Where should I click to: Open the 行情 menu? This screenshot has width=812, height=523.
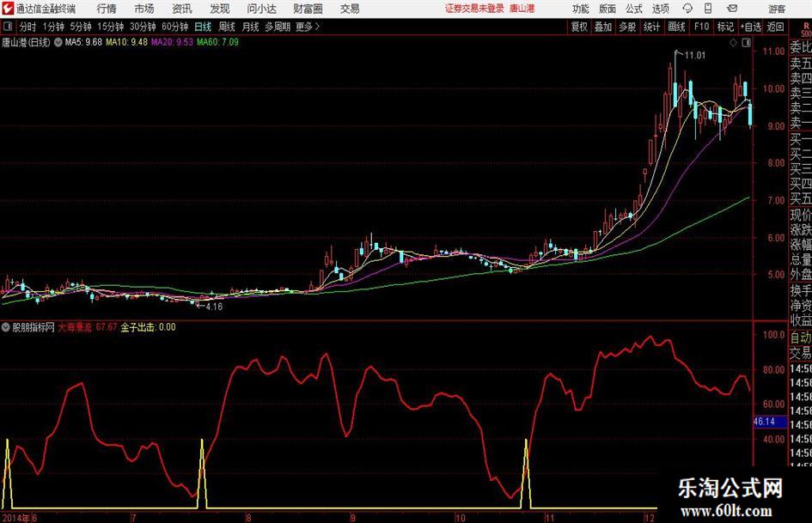(107, 9)
